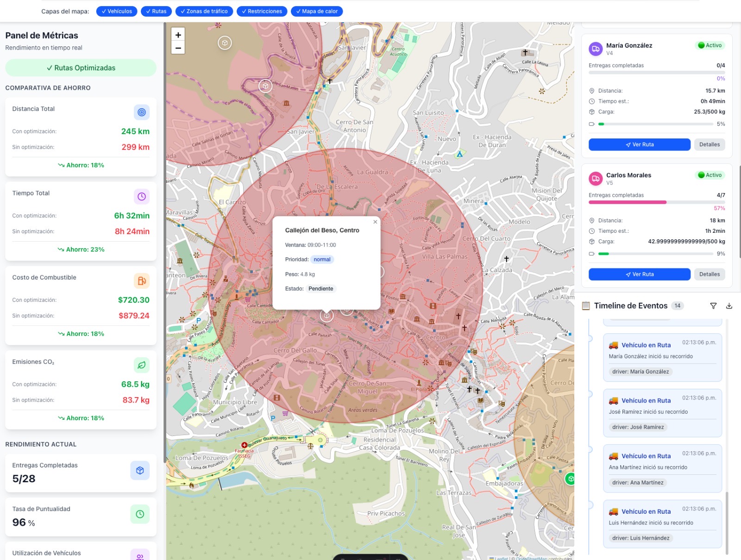Viewport: 741px width, 560px height.
Task: Toggle the Restricciones map layer
Action: (x=262, y=11)
